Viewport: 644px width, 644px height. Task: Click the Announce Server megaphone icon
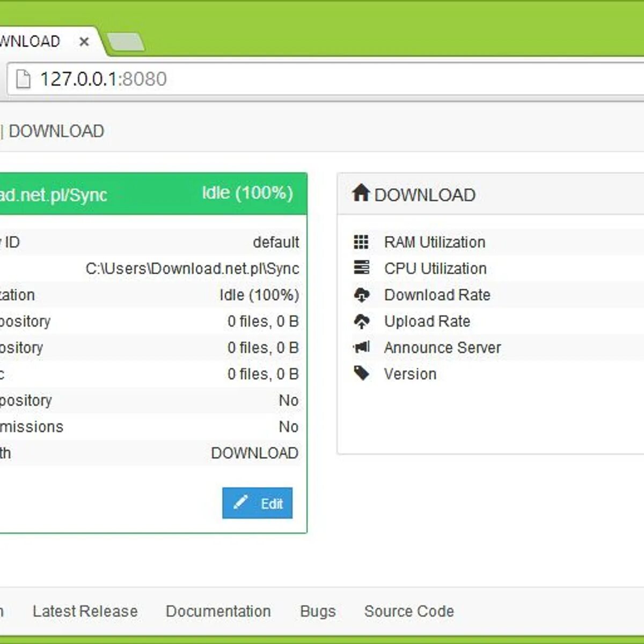pos(362,347)
